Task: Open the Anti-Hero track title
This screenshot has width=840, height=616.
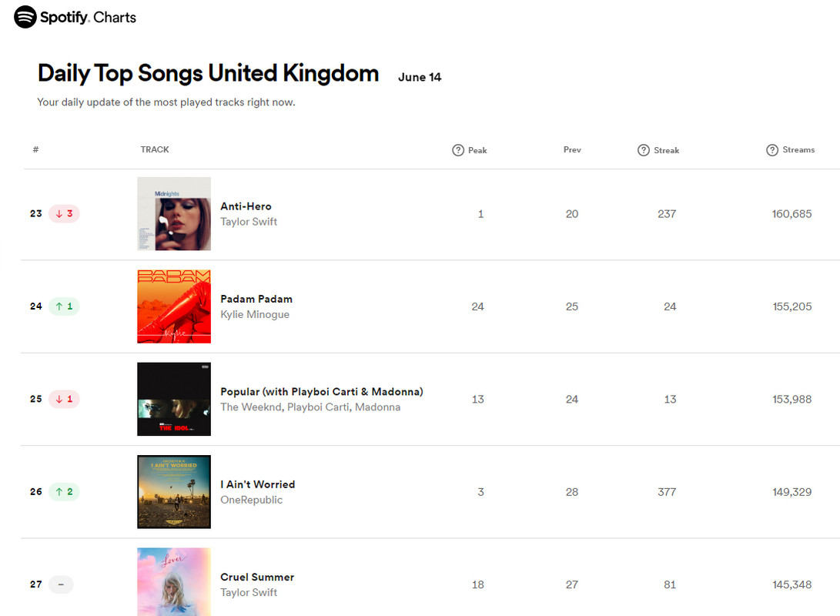Action: pyautogui.click(x=246, y=206)
